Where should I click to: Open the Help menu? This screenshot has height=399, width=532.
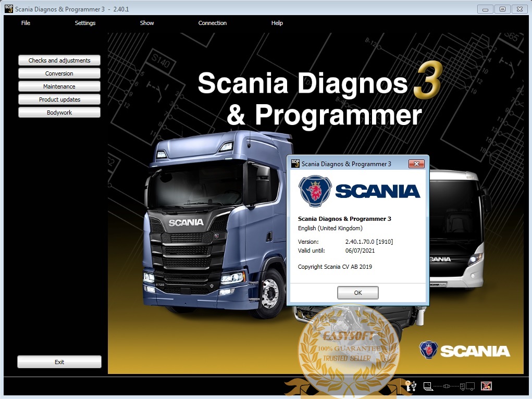277,23
